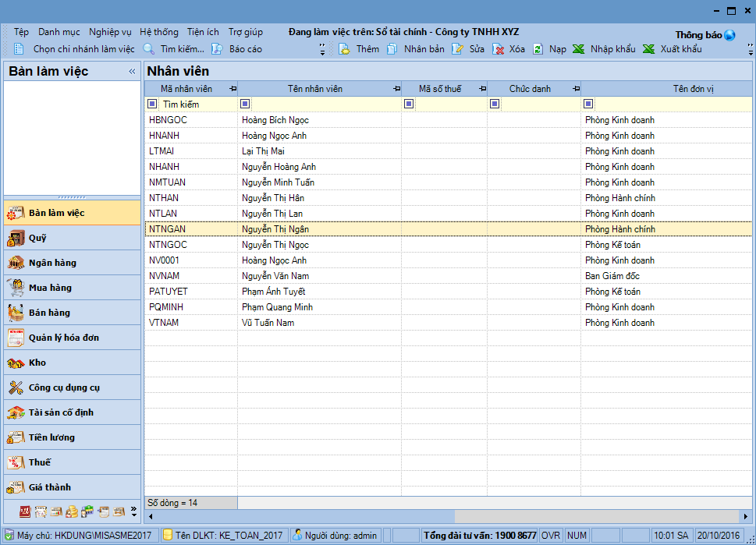Click the Sửa edit pencil icon
Screen dimensions: 756x545
pyautogui.click(x=458, y=49)
